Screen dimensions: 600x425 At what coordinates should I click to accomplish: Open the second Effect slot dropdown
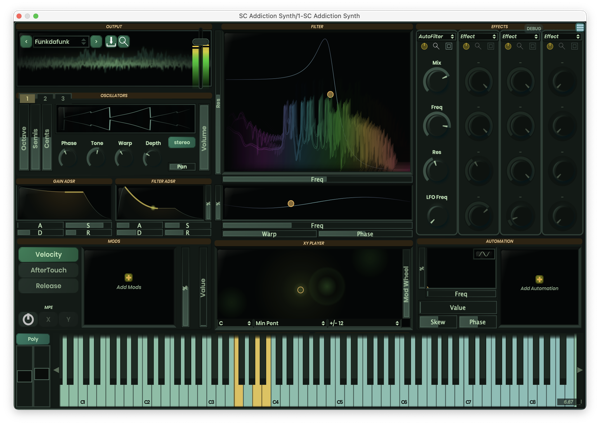tap(478, 36)
